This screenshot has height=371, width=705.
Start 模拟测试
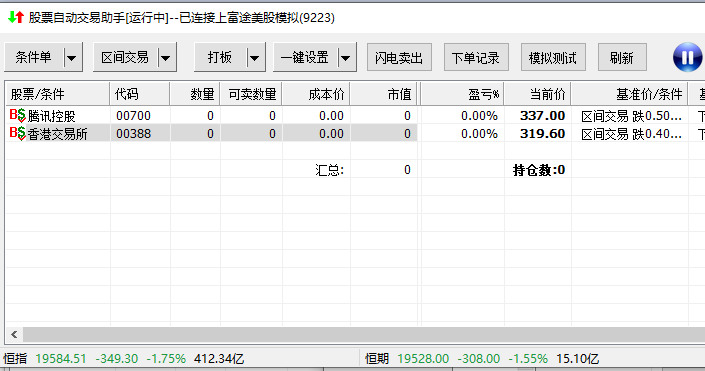click(x=553, y=58)
